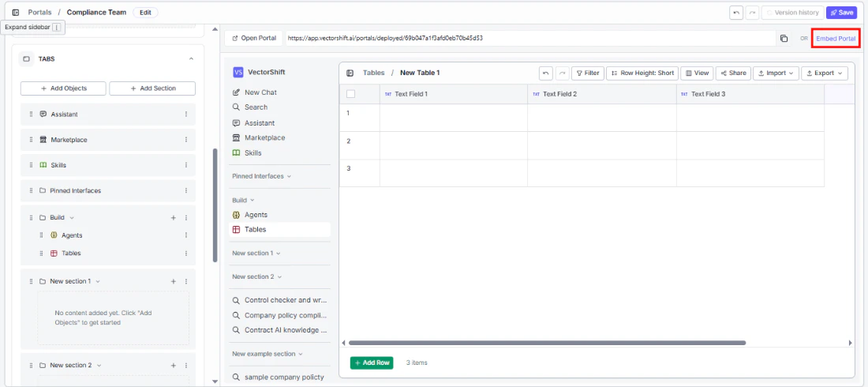The height and width of the screenshot is (387, 868).
Task: Open the options menu for the Build section
Action: click(x=186, y=218)
